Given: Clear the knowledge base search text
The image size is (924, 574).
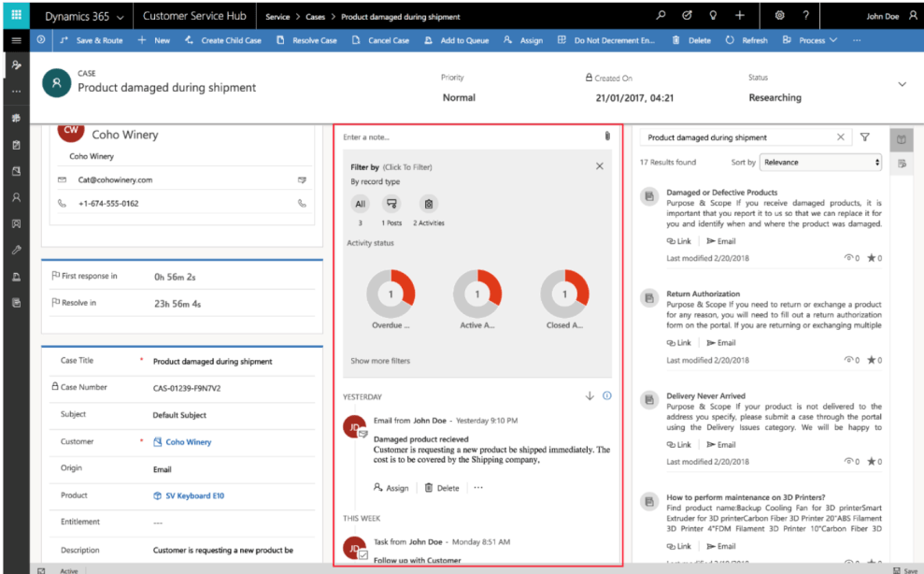Looking at the screenshot, I should point(840,136).
